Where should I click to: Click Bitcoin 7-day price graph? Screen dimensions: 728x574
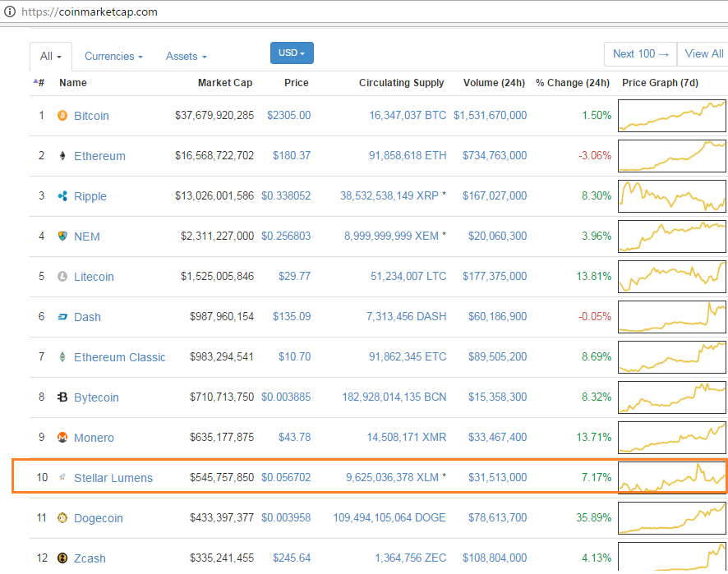click(x=672, y=116)
